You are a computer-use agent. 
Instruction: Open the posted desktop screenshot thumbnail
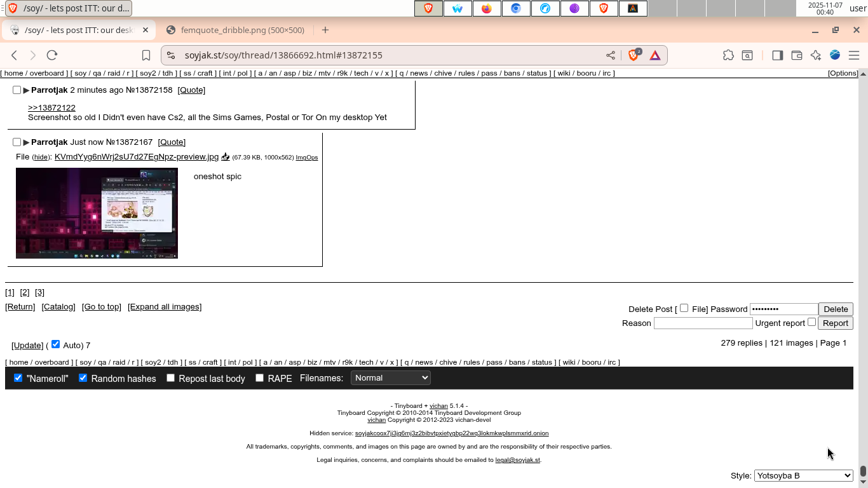point(97,213)
